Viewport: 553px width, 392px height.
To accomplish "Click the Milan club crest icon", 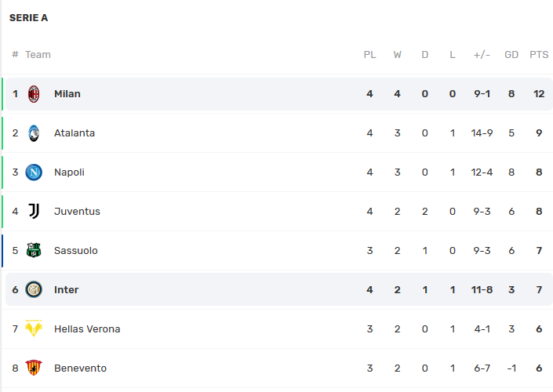I will [x=34, y=94].
